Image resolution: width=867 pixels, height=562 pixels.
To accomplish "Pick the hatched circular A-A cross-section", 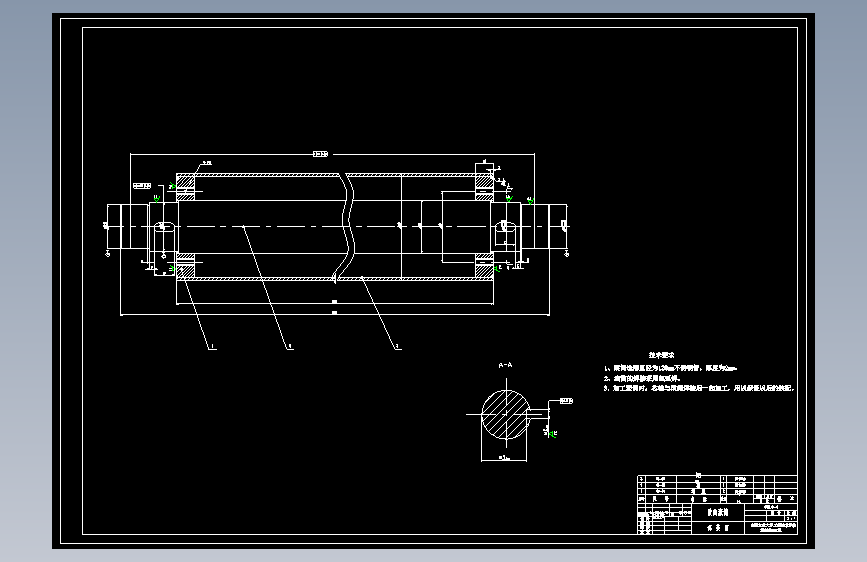I will coord(505,414).
